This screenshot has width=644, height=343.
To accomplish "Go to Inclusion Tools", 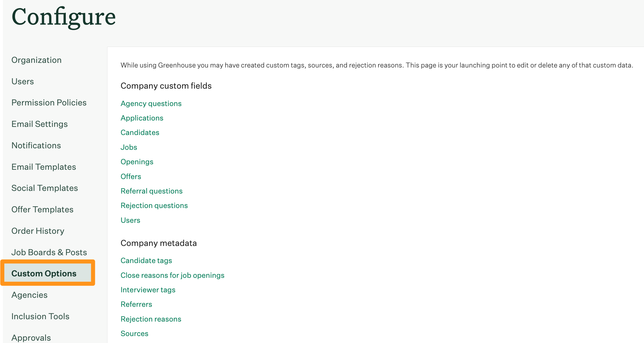I will (41, 316).
